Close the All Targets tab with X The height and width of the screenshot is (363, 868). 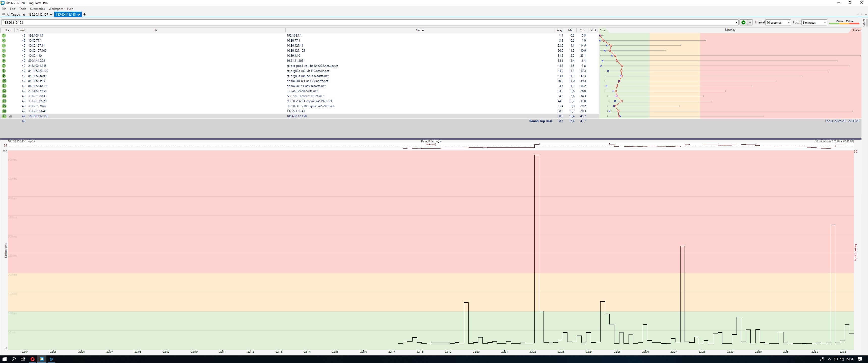pos(24,15)
